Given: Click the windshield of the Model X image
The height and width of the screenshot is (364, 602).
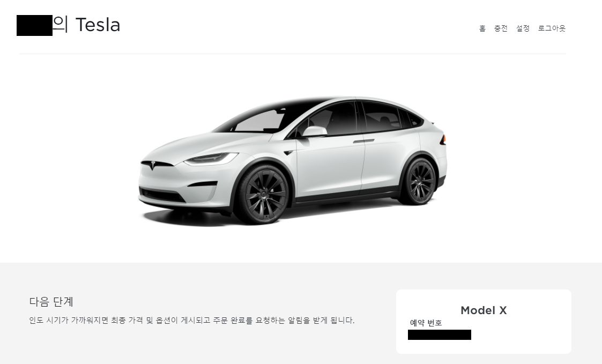Looking at the screenshot, I should pos(261,120).
